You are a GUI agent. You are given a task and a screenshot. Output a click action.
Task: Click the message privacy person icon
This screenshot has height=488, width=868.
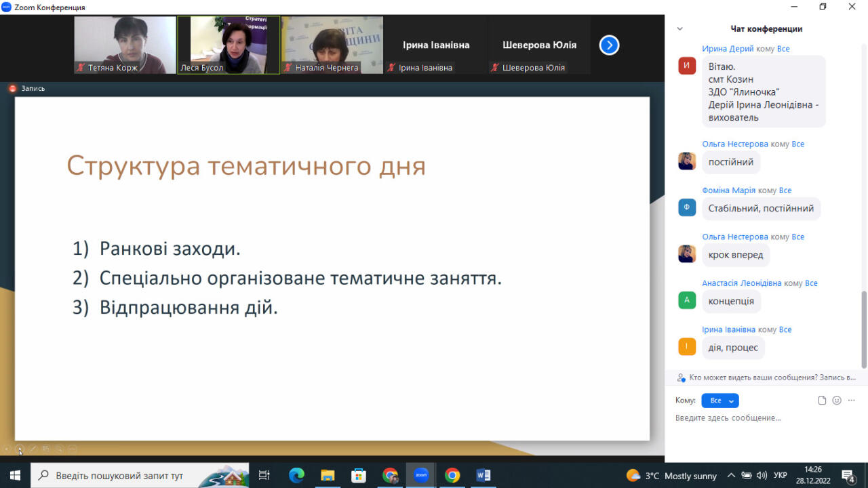pos(681,378)
